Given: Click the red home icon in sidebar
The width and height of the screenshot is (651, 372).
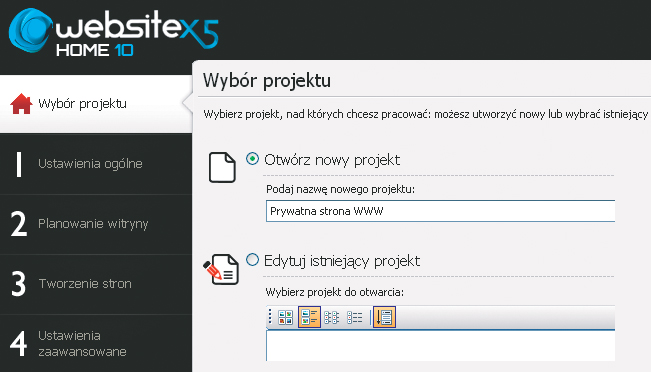Looking at the screenshot, I should click(x=21, y=104).
